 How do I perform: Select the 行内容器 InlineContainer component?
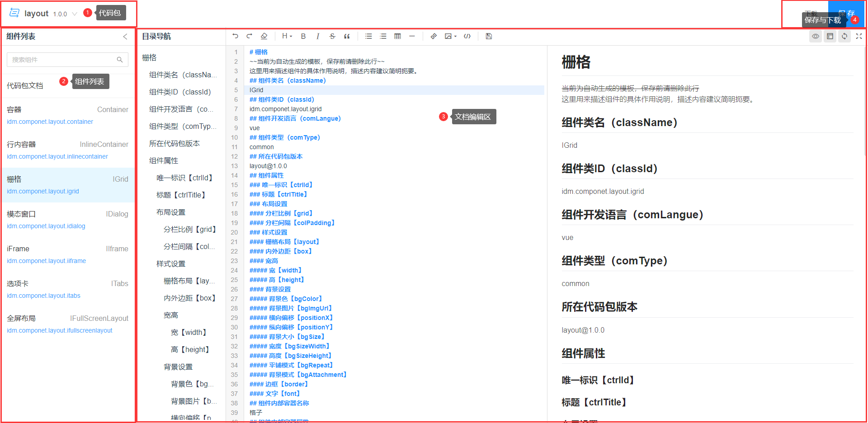(67, 150)
